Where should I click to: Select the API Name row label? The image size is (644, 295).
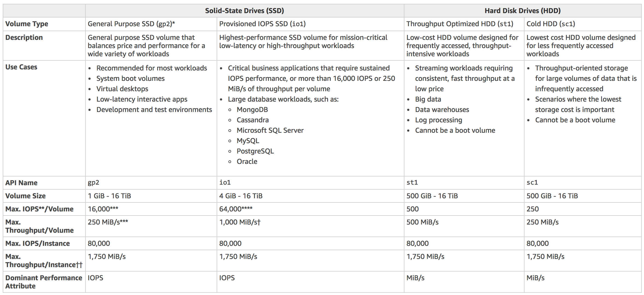click(x=21, y=183)
